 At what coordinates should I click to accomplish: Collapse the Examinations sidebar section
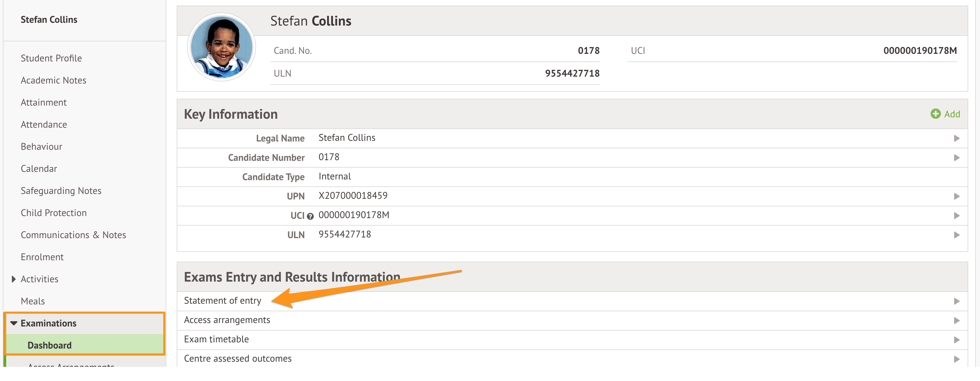[14, 323]
